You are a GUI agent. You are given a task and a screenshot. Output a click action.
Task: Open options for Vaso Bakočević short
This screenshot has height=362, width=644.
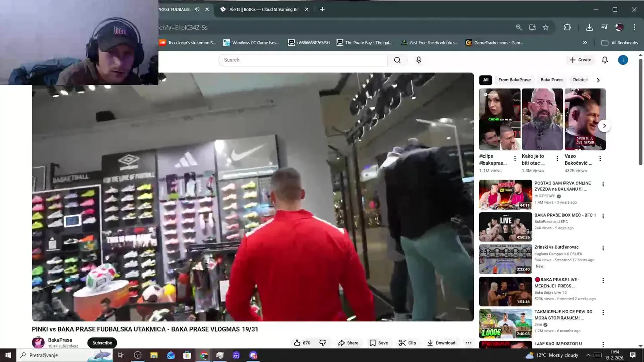(600, 158)
